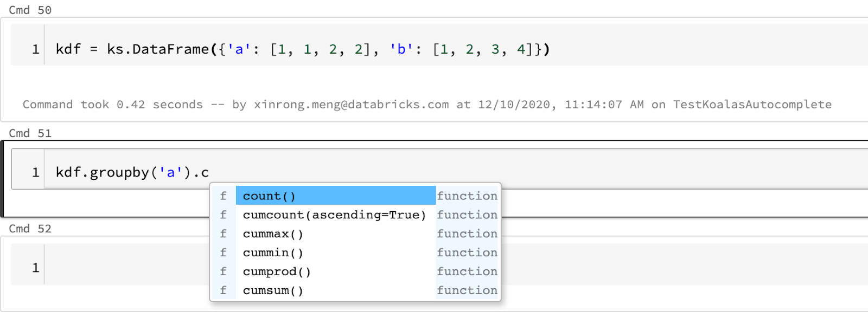Click the f icon beside cumsum()
This screenshot has height=312, width=868.
point(223,291)
